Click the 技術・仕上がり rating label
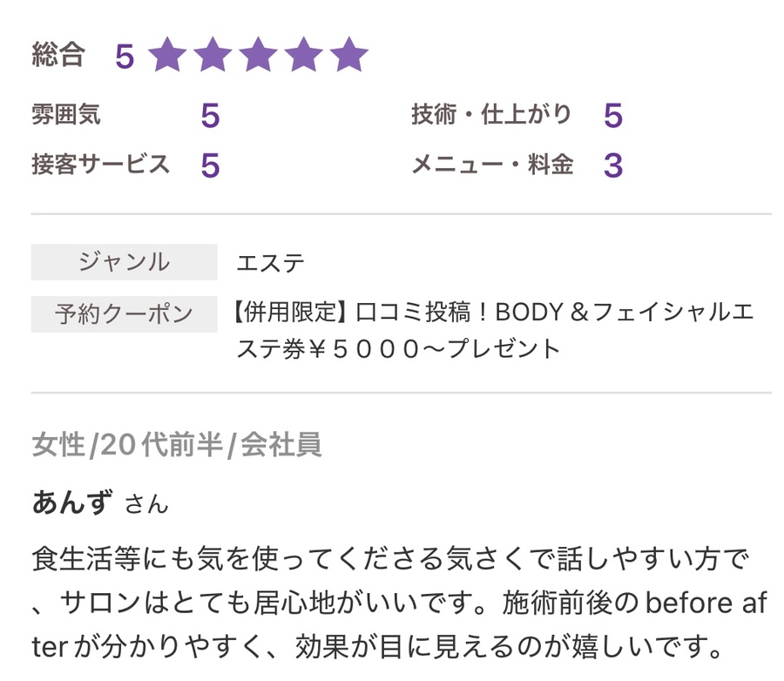The image size is (784, 681). (x=492, y=115)
